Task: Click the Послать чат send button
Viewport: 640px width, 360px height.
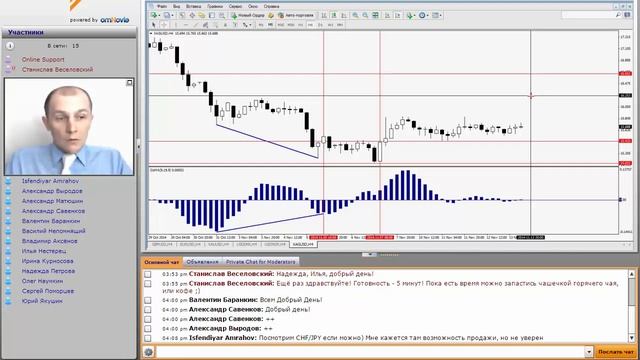Action: click(616, 351)
